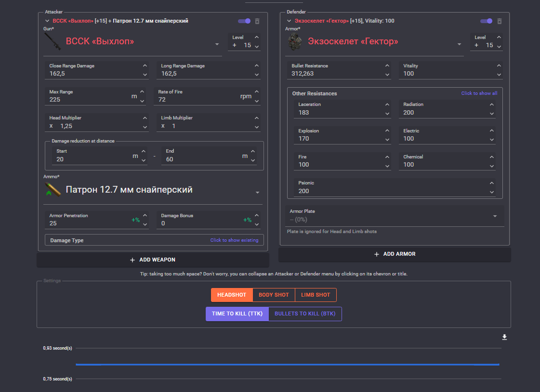Download the chart with the download icon
This screenshot has width=540, height=392.
point(504,337)
